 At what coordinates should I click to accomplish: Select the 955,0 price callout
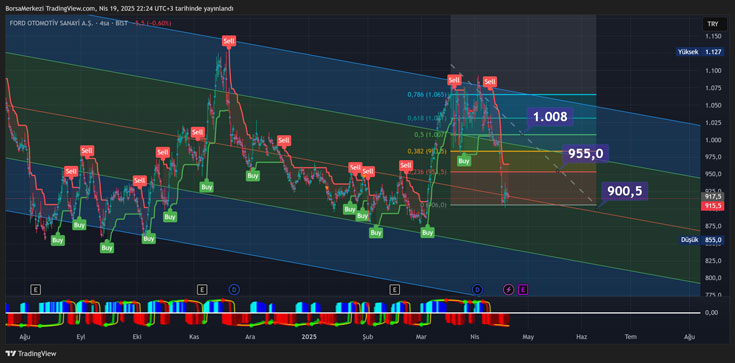tap(585, 153)
